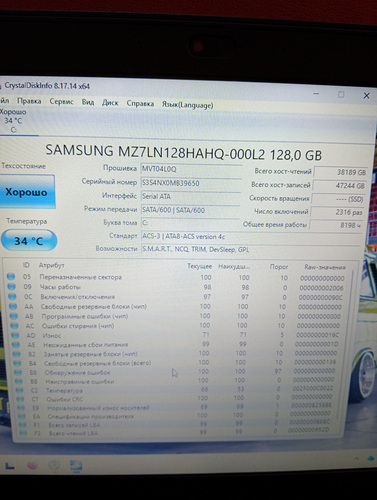
Task: Open the Правка menu
Action: (x=29, y=101)
